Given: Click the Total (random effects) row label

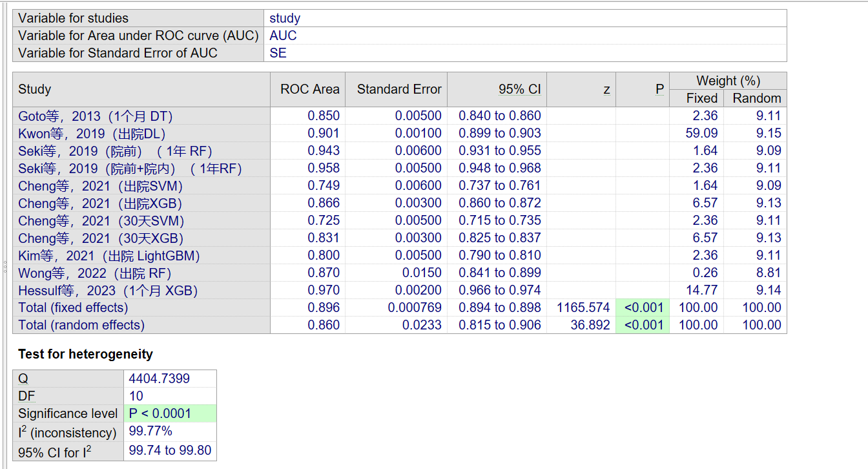Looking at the screenshot, I should click(81, 325).
